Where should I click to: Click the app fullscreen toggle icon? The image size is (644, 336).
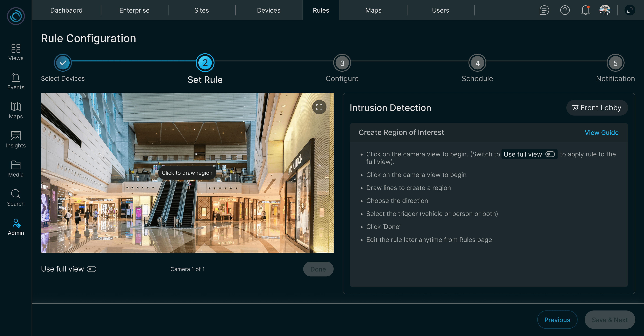[x=630, y=10]
